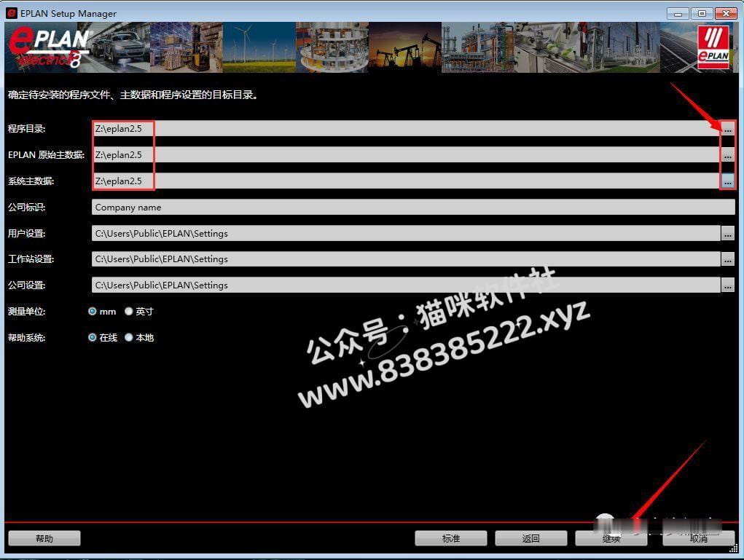Focus the EPLAN 原始主数据 path field
This screenshot has width=744, height=560.
coord(406,154)
